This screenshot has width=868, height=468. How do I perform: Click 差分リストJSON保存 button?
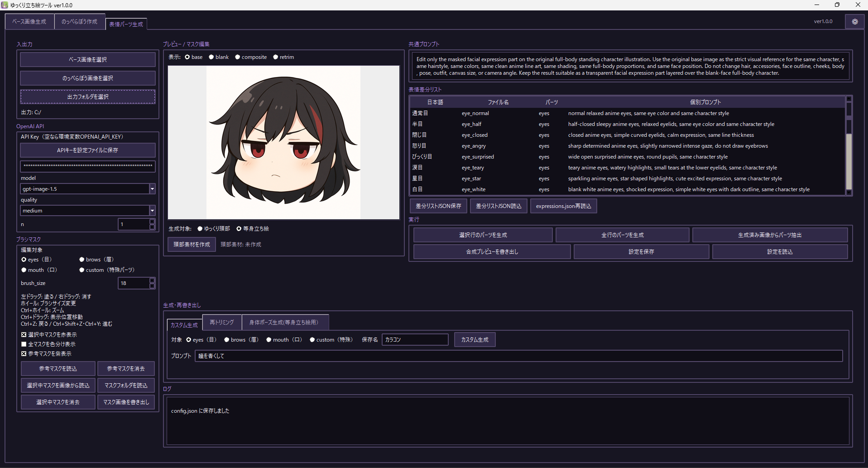[x=438, y=206]
